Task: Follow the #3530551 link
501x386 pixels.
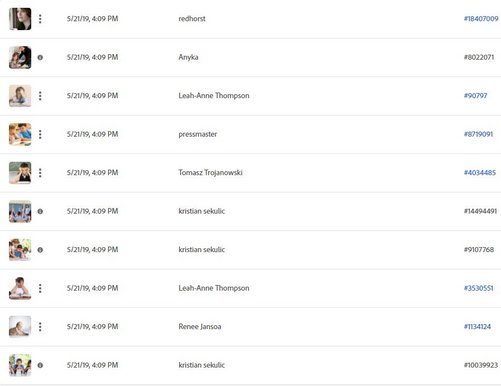Action: (x=478, y=288)
